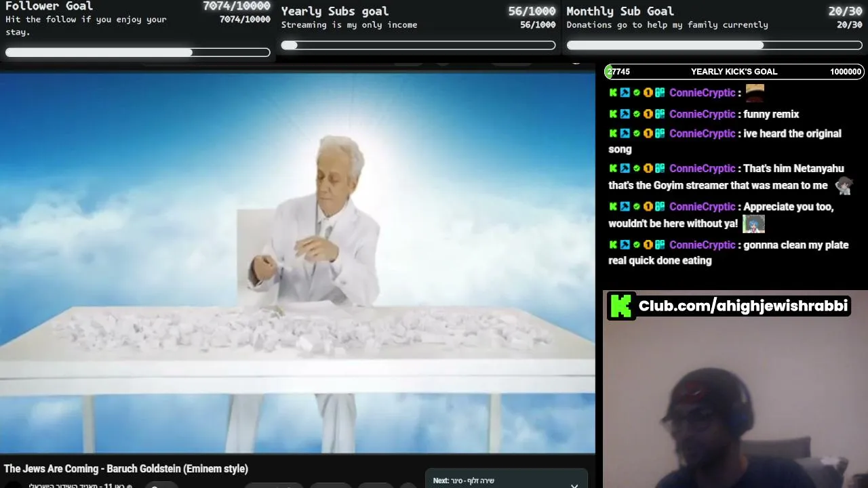Click the hat emote in ConnieCryptic's first message

[755, 93]
